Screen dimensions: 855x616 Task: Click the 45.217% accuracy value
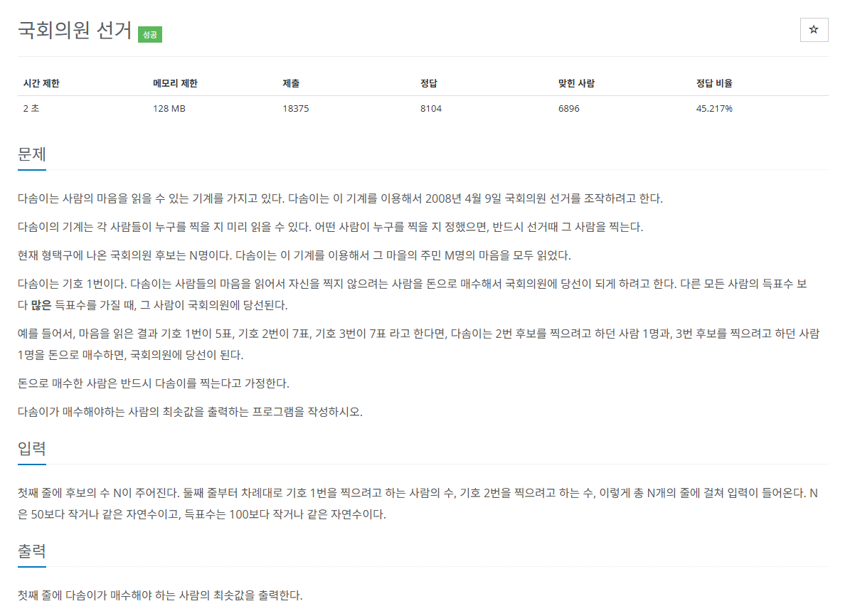714,108
